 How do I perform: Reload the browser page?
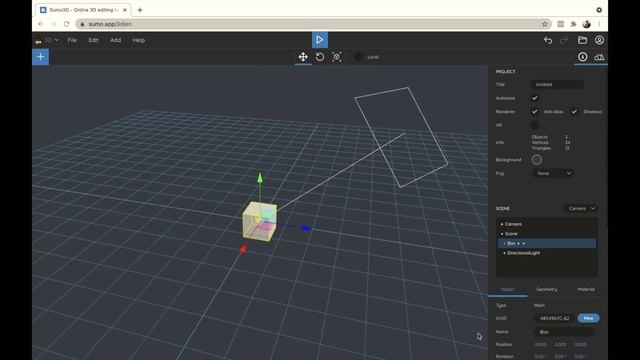(67, 24)
